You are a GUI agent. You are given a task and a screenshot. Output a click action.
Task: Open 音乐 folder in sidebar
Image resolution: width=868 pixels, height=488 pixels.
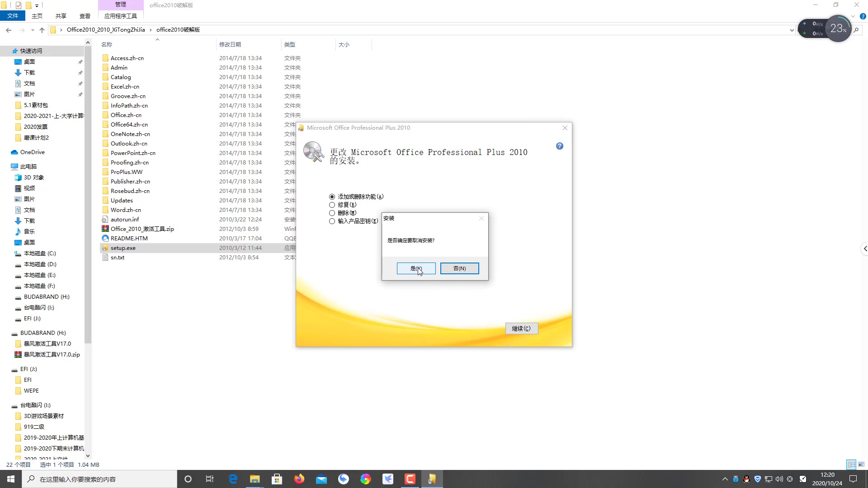29,231
